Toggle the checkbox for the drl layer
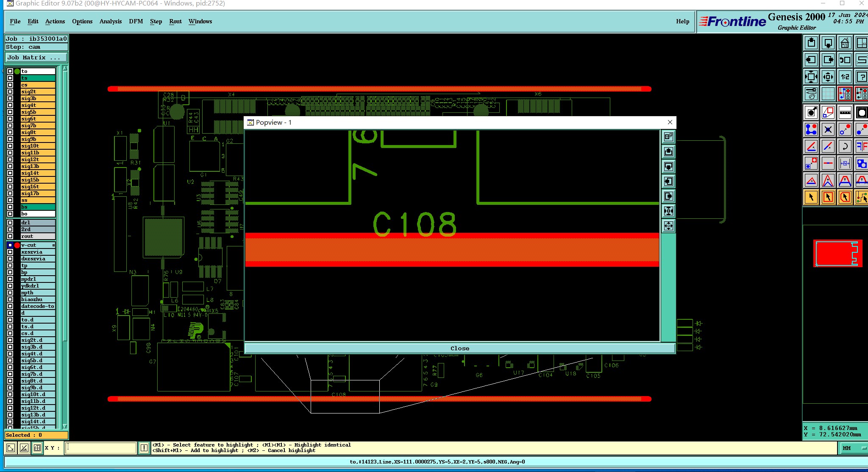868x472 pixels. click(x=10, y=223)
